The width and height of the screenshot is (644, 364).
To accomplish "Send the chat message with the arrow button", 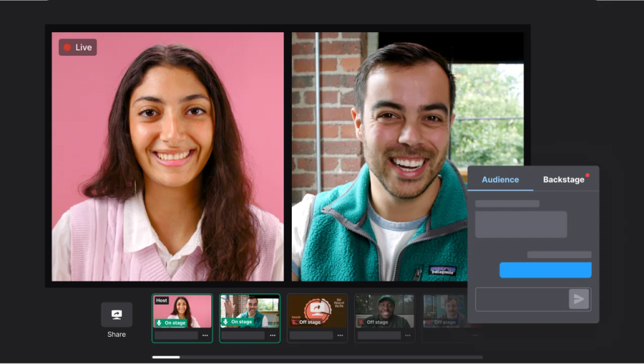I will [579, 299].
